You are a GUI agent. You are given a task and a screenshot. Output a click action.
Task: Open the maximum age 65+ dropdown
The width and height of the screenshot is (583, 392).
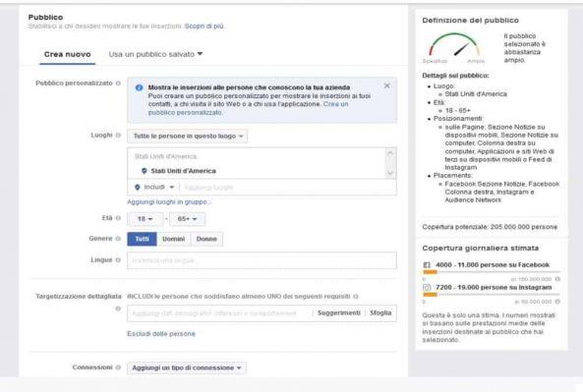(x=187, y=219)
